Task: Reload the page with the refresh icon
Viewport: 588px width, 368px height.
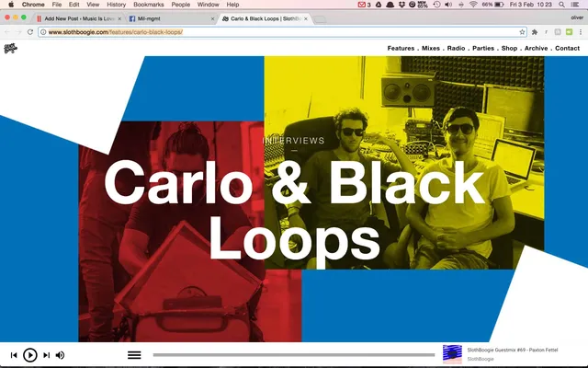Action: point(30,32)
